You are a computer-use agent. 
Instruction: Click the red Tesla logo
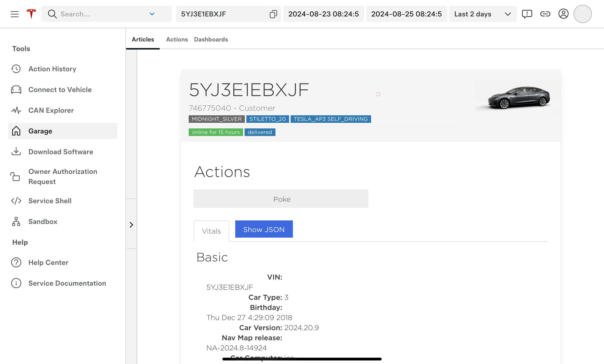point(31,14)
